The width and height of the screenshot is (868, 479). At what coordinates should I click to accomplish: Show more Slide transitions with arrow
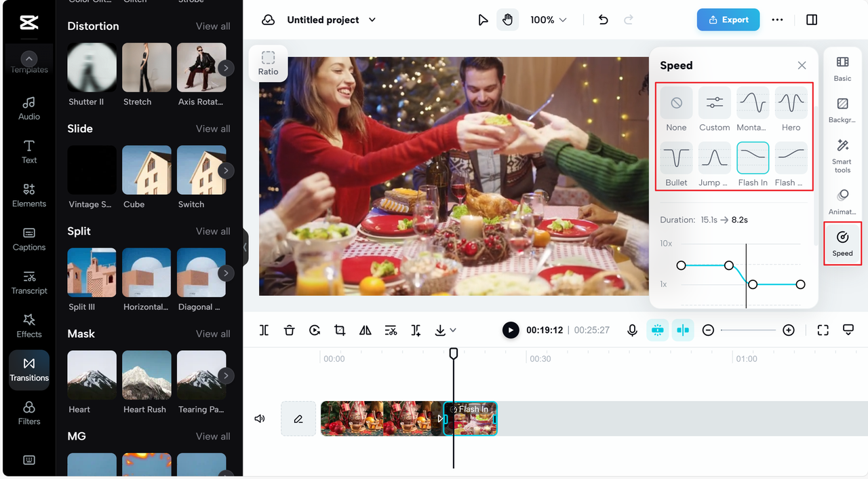click(226, 170)
